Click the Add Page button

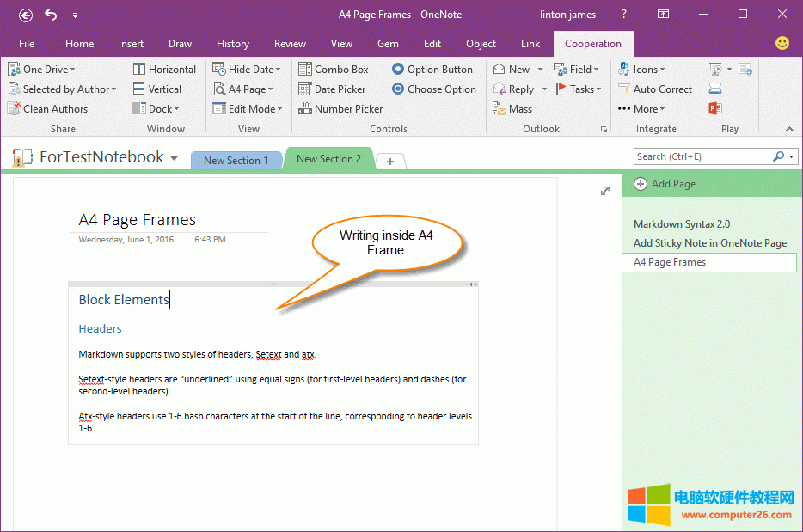665,184
